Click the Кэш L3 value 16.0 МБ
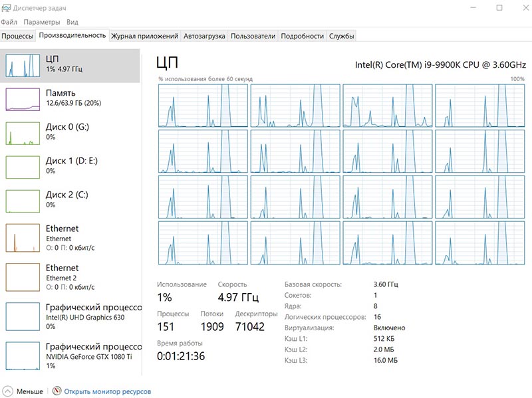This screenshot has width=532, height=398. click(x=386, y=360)
